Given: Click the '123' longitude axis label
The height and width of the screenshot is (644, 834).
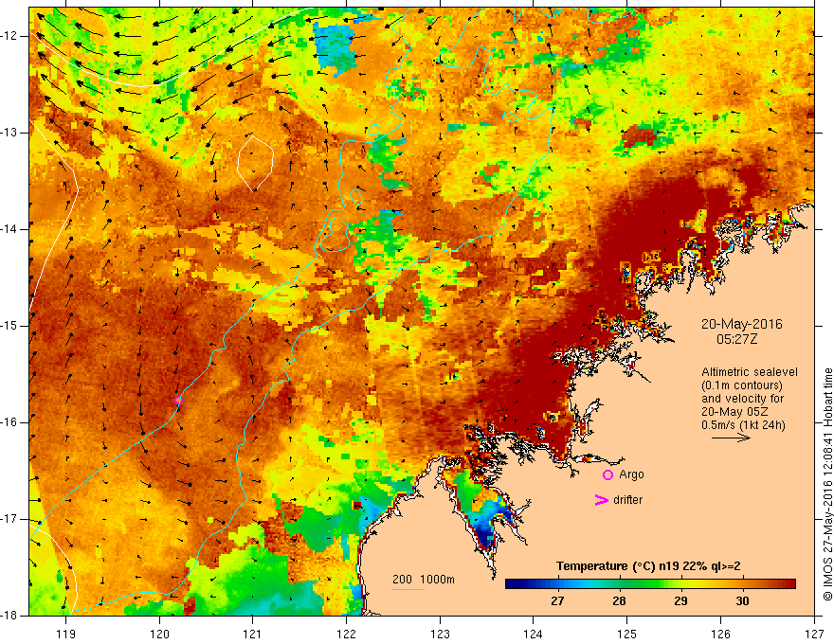Looking at the screenshot, I should tap(440, 634).
